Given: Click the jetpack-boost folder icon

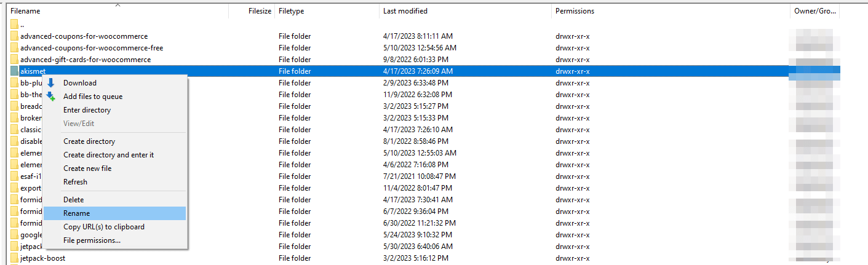Looking at the screenshot, I should click(x=14, y=258).
